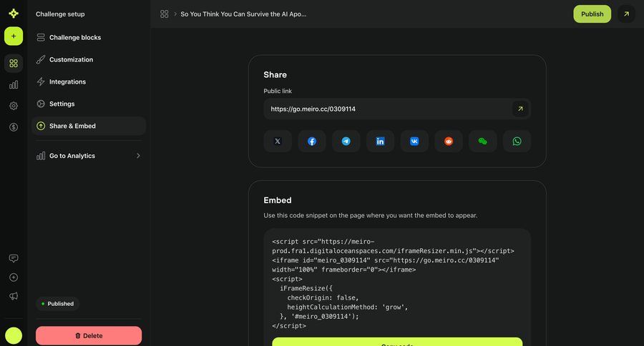Viewport: 644px width, 346px height.
Task: Open the user avatar circle
Action: pyautogui.click(x=14, y=335)
